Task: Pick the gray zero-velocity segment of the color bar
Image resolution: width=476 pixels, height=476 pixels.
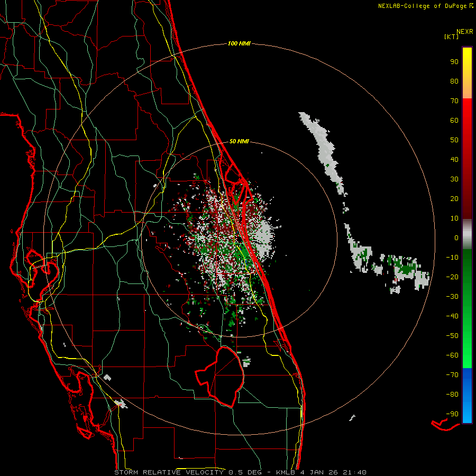Action: coord(467,234)
